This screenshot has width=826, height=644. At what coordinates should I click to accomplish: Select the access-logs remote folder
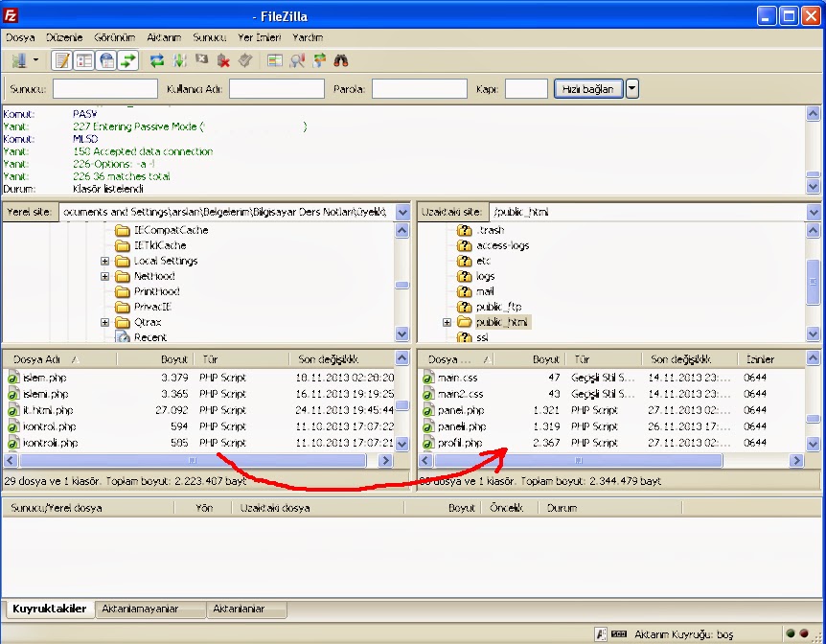502,245
